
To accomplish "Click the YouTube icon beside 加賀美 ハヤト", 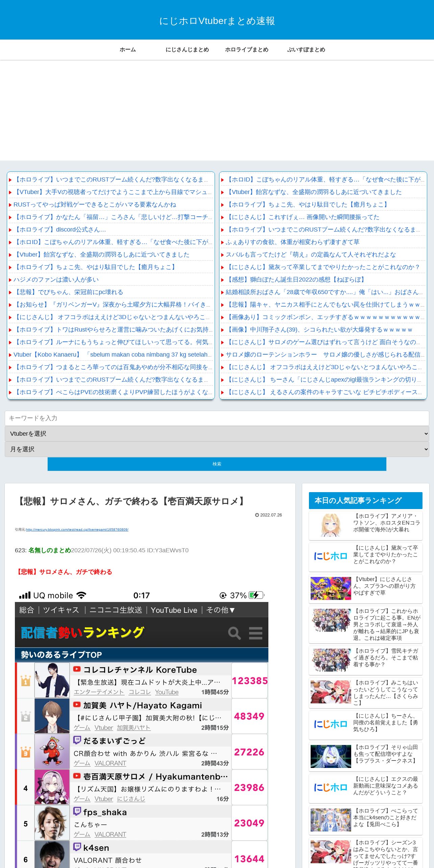I will (x=77, y=705).
